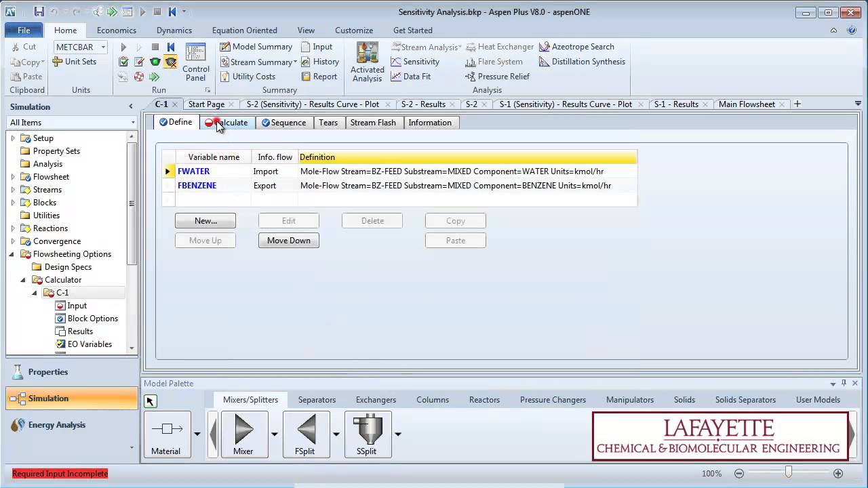Select the FBENZENE variable cell
This screenshot has height=488, width=868.
coord(214,186)
